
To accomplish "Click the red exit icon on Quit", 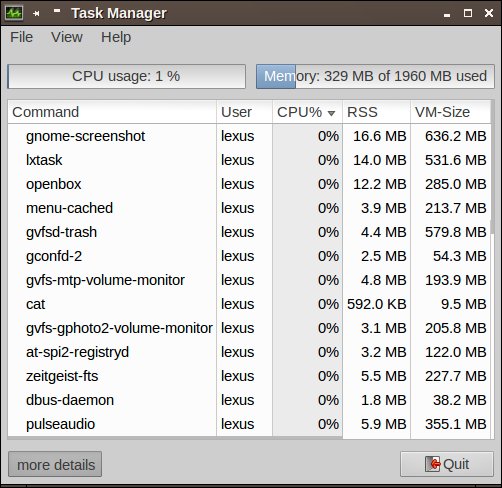I will click(433, 464).
